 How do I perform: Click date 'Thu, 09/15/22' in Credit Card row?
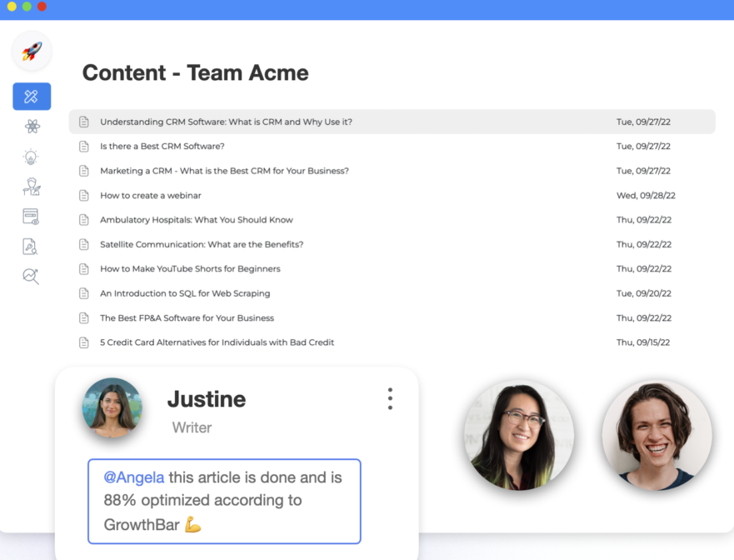[x=642, y=342]
